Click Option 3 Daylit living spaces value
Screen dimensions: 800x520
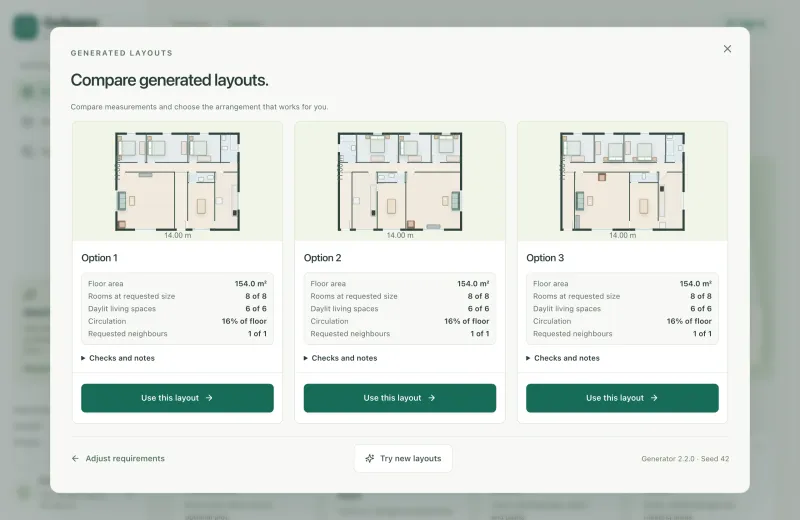(x=701, y=309)
